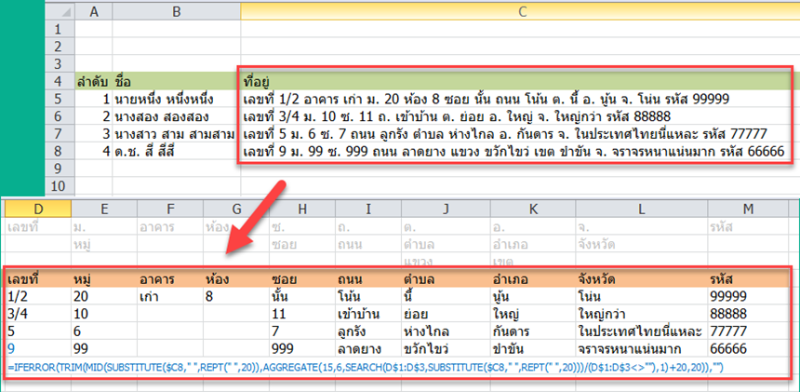Select the blue 9 cell
This screenshot has width=800, height=392.
(x=38, y=349)
